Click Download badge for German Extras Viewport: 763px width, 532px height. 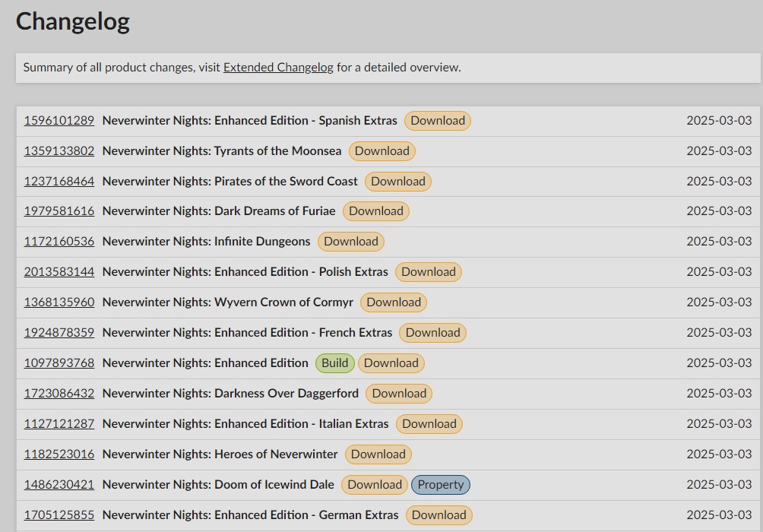point(439,515)
